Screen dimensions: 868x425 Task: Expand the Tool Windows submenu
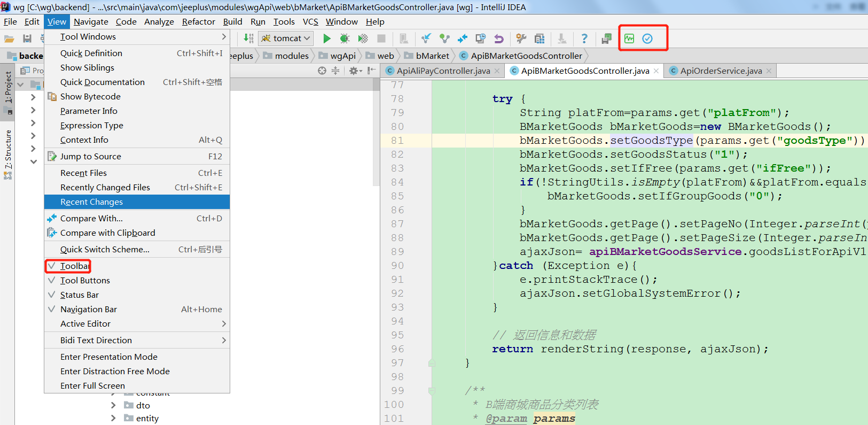137,36
